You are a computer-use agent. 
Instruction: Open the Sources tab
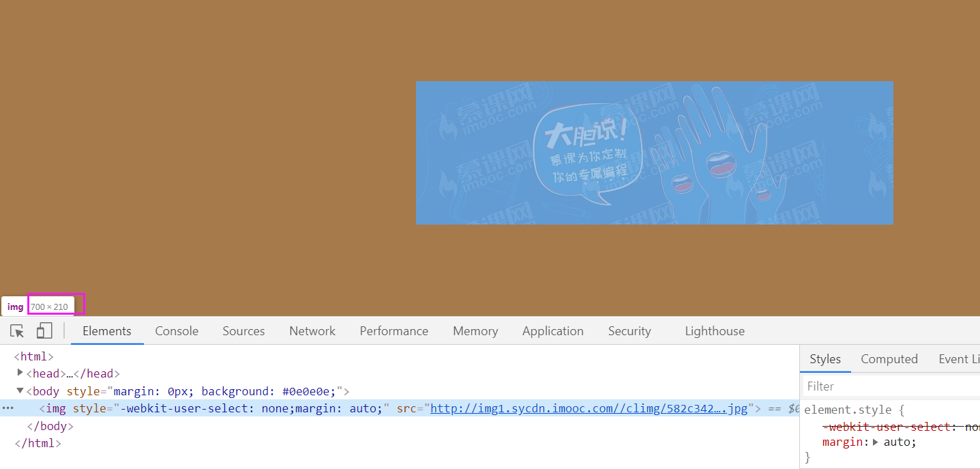tap(243, 331)
